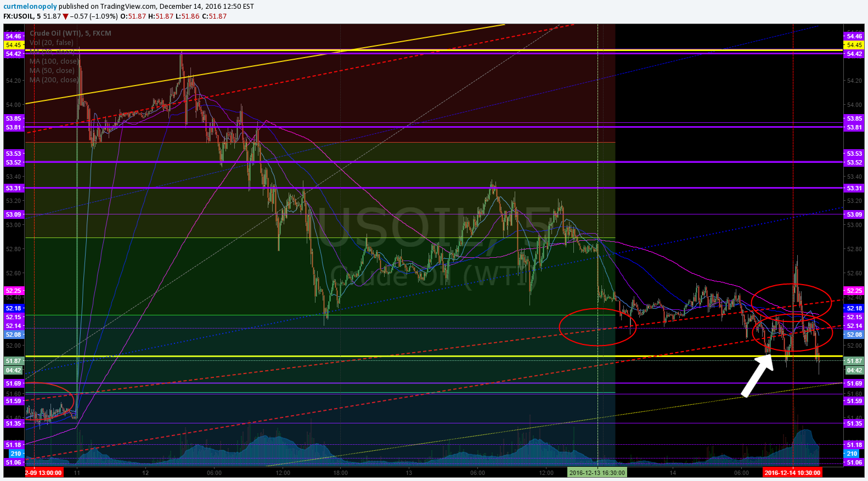Click the 53.53 price label on left axis
This screenshot has height=481, width=868.
point(14,154)
